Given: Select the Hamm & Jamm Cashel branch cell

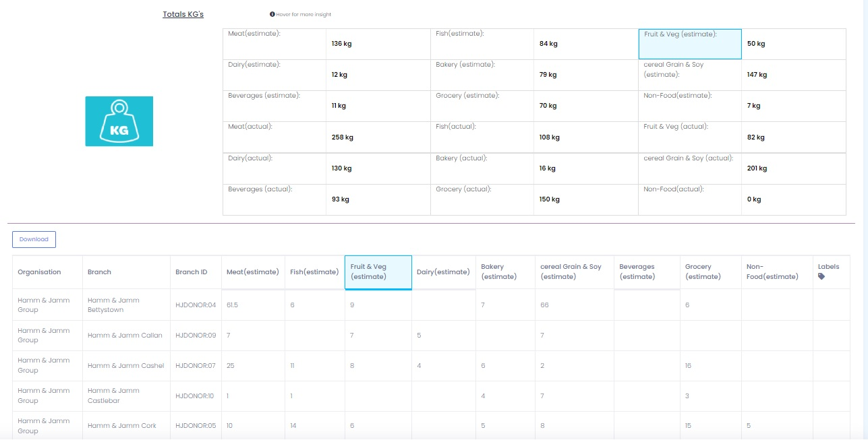Looking at the screenshot, I should (x=125, y=366).
